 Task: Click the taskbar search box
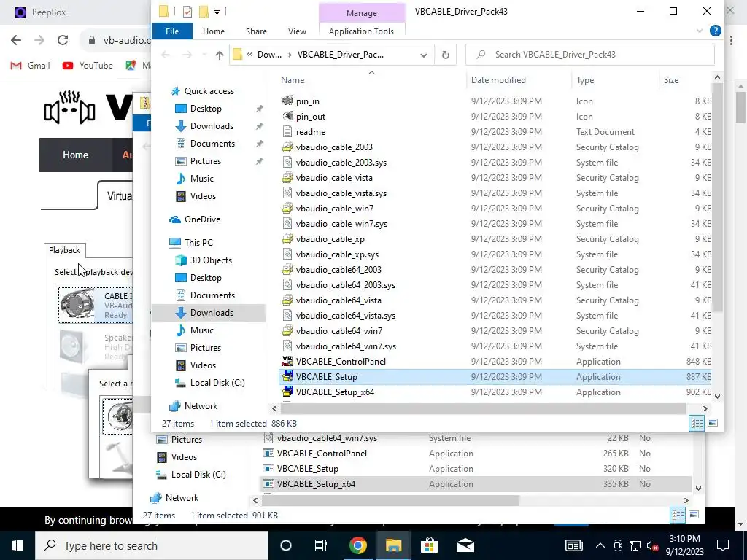(x=152, y=545)
